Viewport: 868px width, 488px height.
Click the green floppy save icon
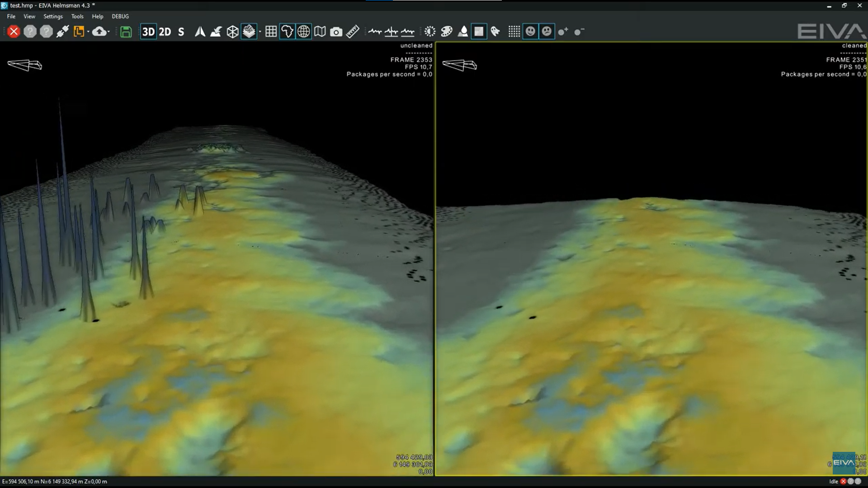click(x=126, y=32)
